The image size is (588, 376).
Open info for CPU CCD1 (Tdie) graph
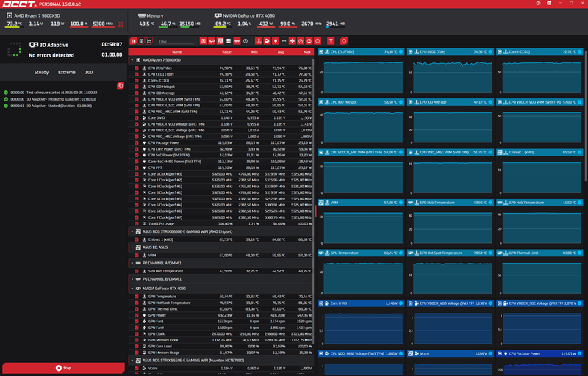pos(490,51)
